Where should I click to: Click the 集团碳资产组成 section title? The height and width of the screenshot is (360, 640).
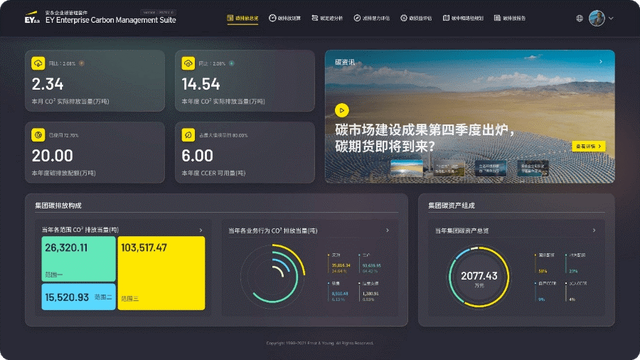pos(451,205)
